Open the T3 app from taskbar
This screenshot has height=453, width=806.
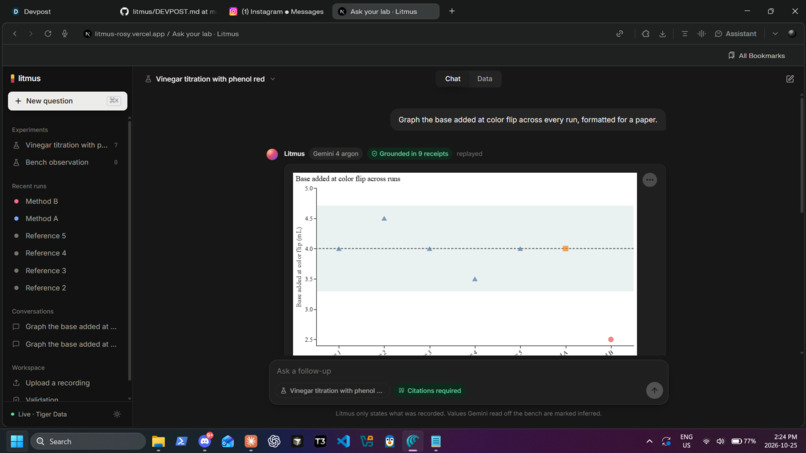coord(320,441)
